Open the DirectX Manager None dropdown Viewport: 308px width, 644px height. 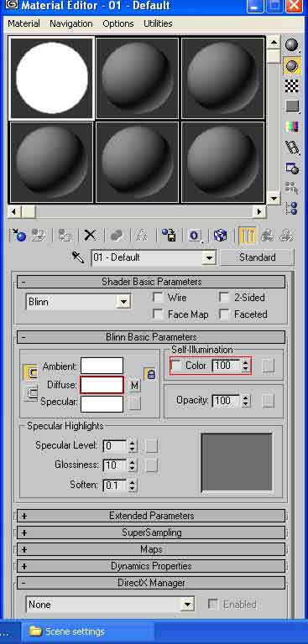(109, 605)
